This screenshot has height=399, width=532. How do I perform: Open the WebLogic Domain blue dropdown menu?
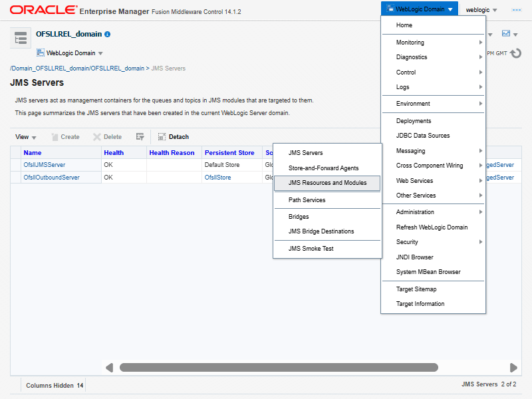tap(420, 9)
